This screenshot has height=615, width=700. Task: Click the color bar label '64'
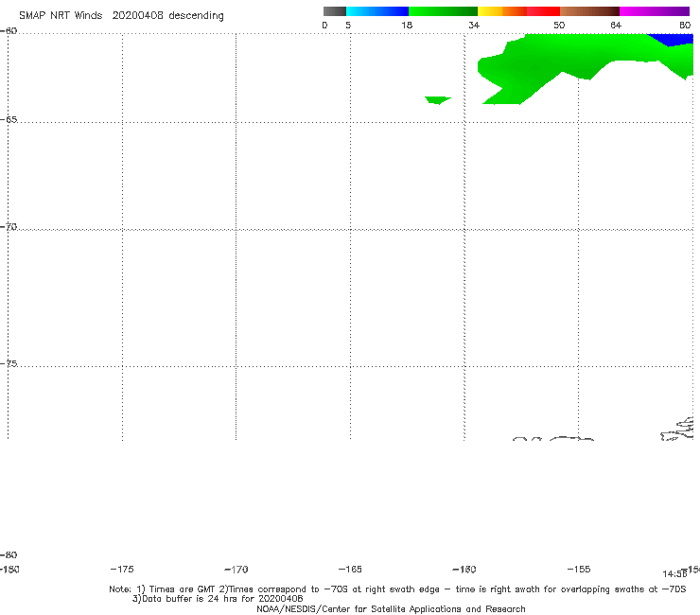point(616,25)
